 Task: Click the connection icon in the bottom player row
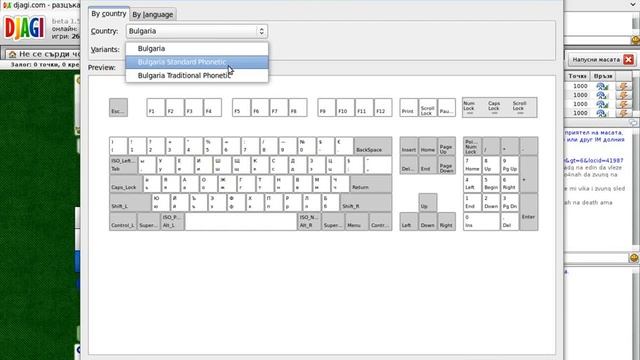click(602, 113)
